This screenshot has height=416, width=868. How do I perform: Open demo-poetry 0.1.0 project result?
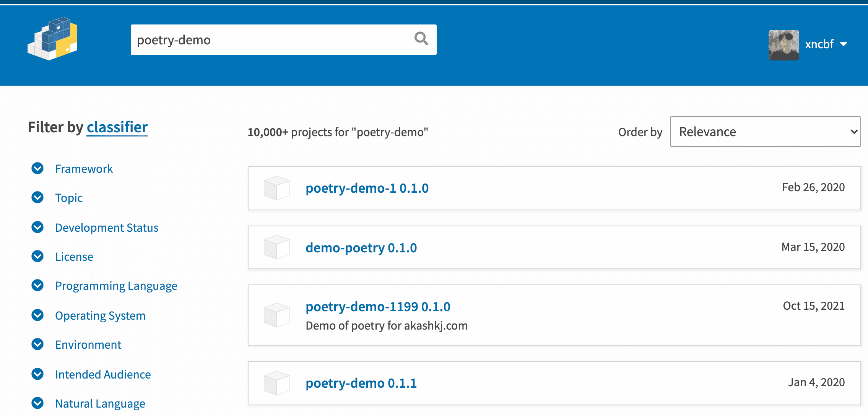pos(361,248)
